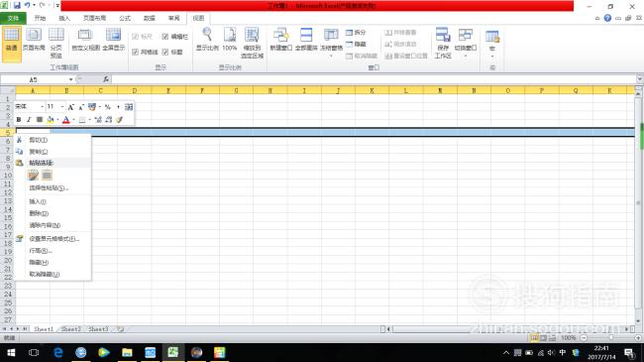The width and height of the screenshot is (644, 362).
Task: Click font color red A swatch
Action: coord(65,120)
